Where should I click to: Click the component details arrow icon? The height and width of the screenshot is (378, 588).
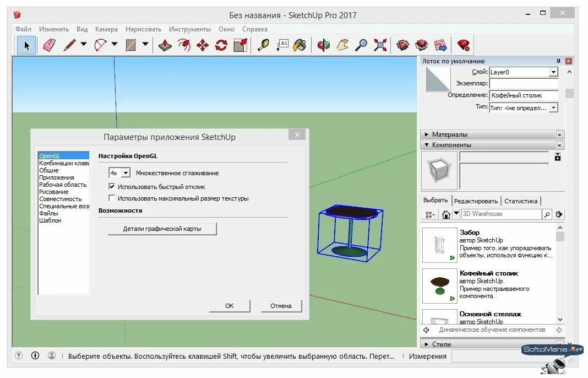[x=559, y=214]
